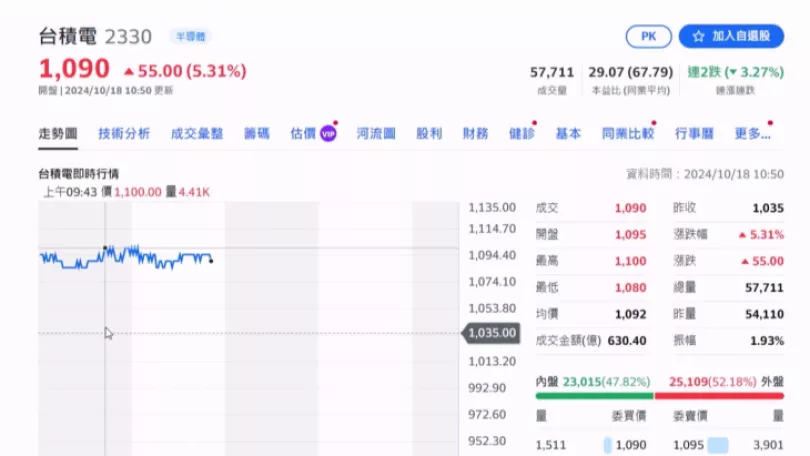810x456 pixels.
Task: Open the 基本 tab
Action: point(568,134)
